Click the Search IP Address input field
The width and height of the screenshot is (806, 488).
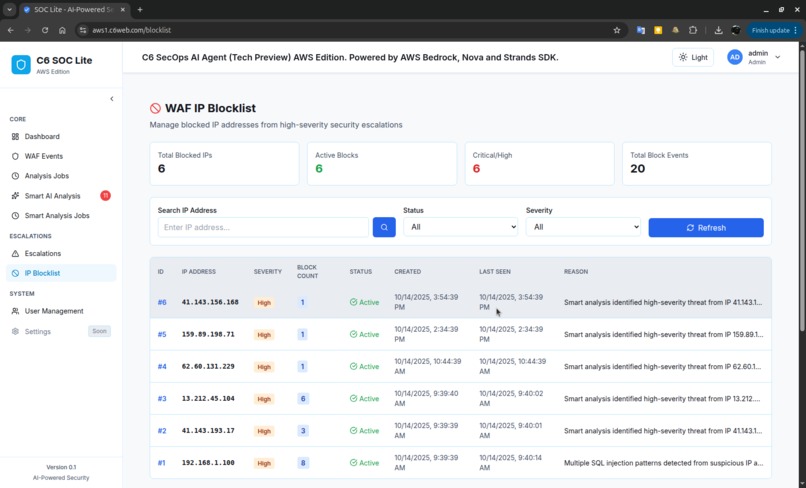[263, 227]
